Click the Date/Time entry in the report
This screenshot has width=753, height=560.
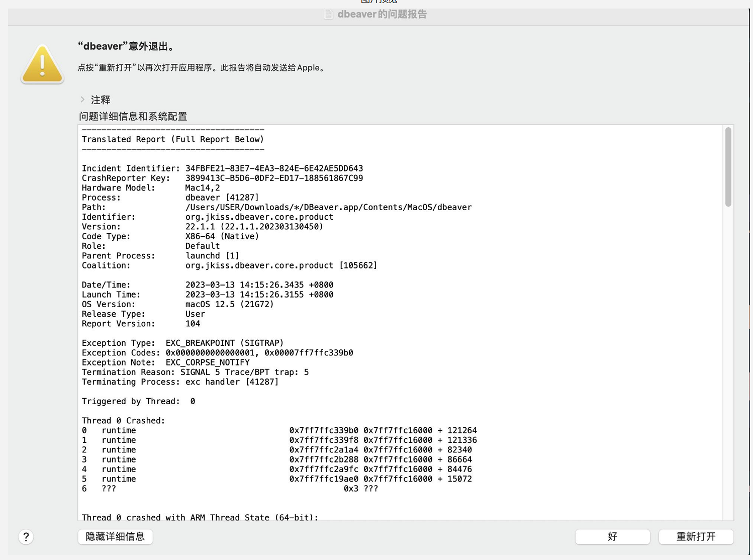pos(208,285)
